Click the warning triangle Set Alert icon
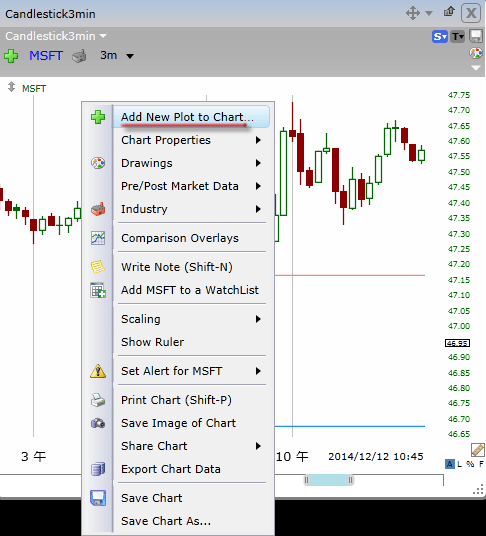Viewport: 486px width, 536px height. coord(98,371)
